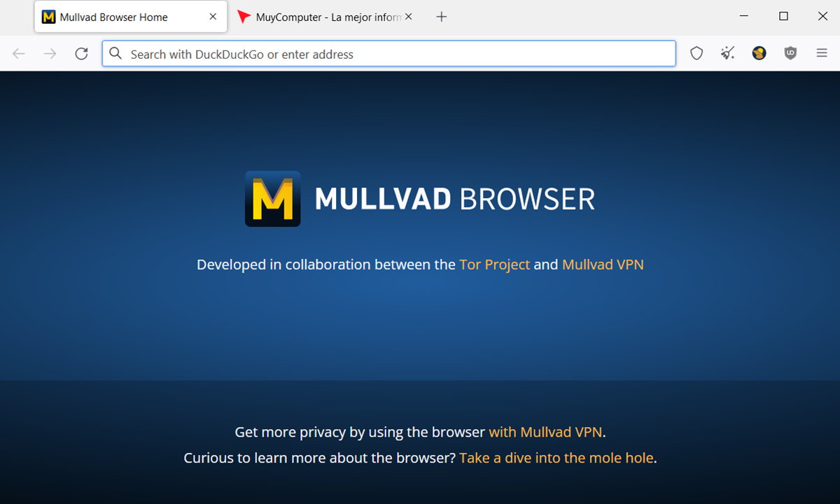The width and height of the screenshot is (840, 504).
Task: Click "Take a dive into the mole hole"
Action: tap(556, 458)
